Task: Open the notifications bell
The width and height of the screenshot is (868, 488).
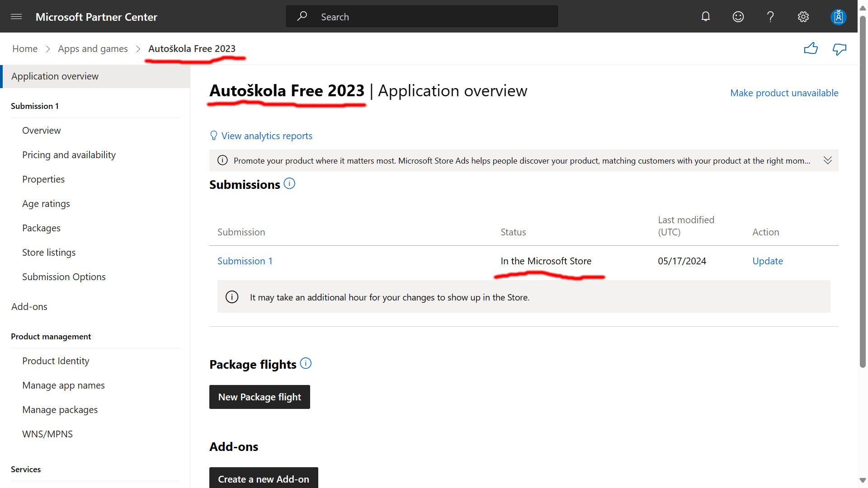Action: [x=706, y=17]
